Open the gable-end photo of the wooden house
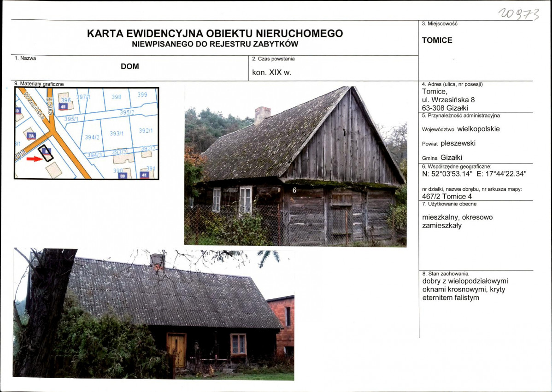 coord(295,166)
